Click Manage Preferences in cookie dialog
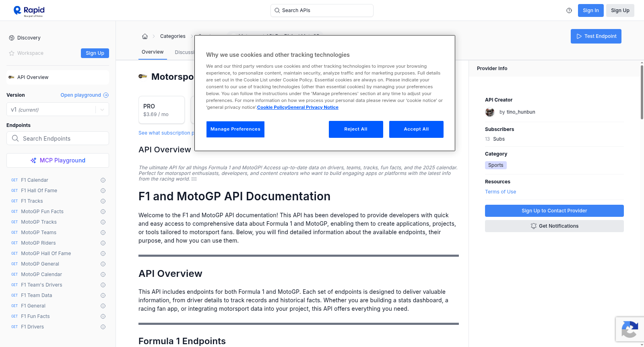The height and width of the screenshot is (347, 644). [x=235, y=129]
